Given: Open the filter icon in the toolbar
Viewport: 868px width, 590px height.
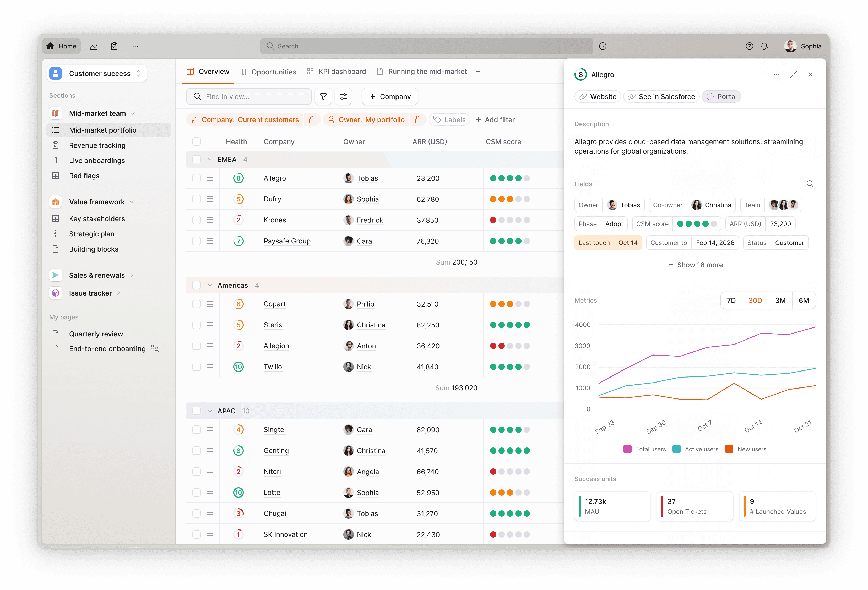Looking at the screenshot, I should (x=323, y=96).
